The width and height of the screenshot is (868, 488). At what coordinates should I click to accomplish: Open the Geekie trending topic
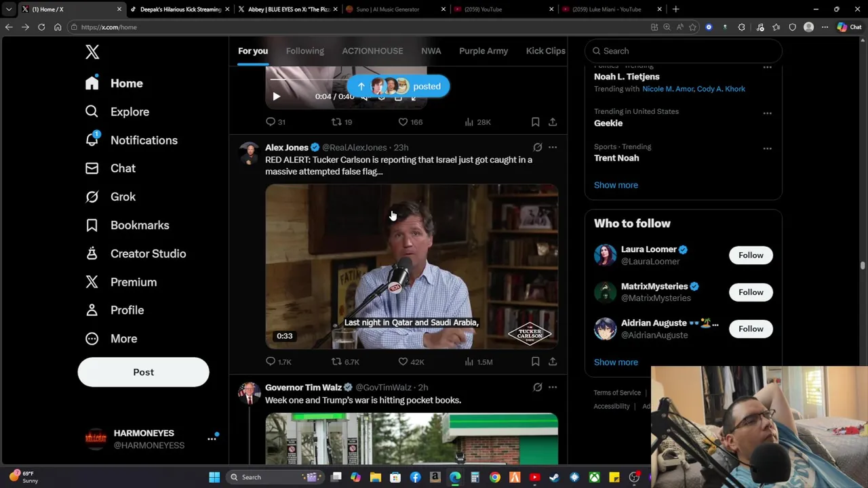click(x=608, y=123)
